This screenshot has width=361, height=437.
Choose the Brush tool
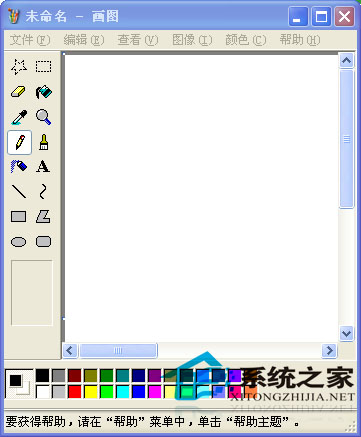(44, 142)
